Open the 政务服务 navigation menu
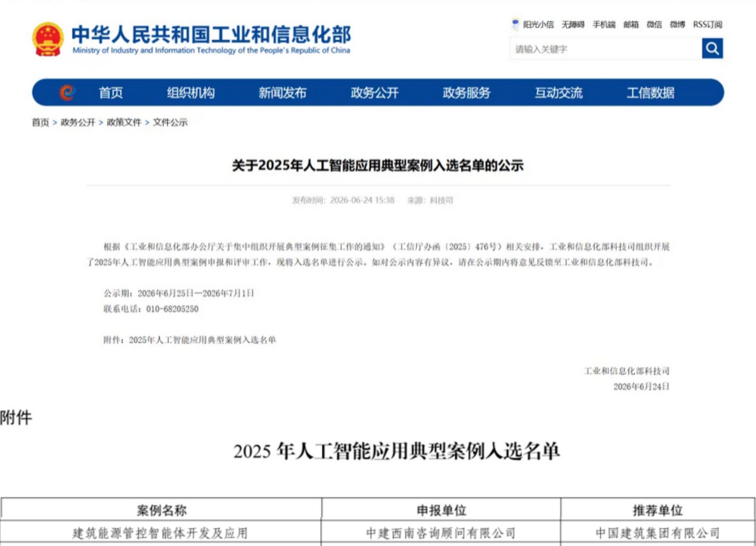The image size is (756, 546). 467,92
